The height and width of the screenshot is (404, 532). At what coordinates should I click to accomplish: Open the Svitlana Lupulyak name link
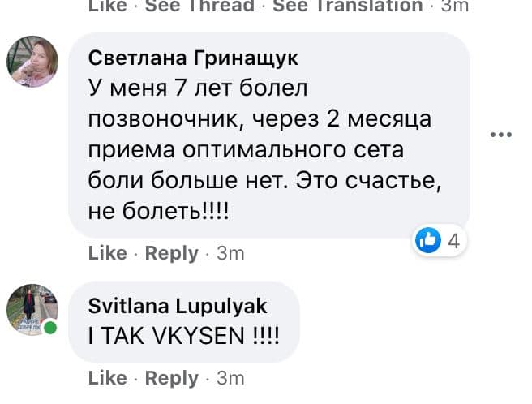coord(177,305)
